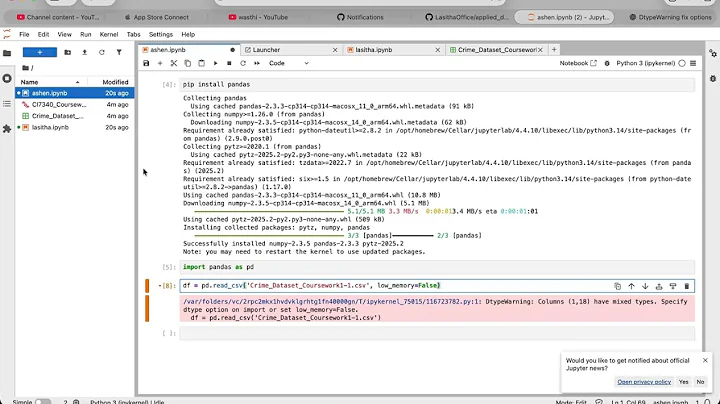Image resolution: width=720 pixels, height=404 pixels.
Task: Toggle the file filter funnel icon
Action: tap(119, 52)
